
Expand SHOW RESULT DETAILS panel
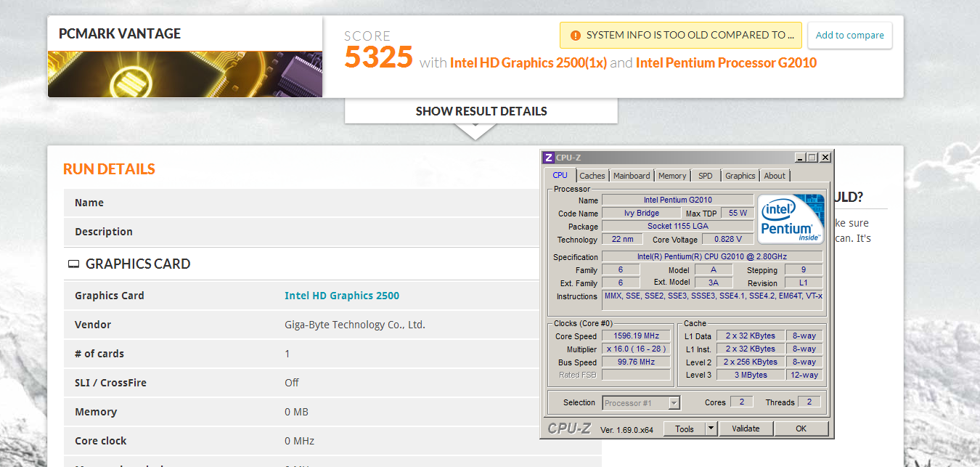click(x=481, y=111)
